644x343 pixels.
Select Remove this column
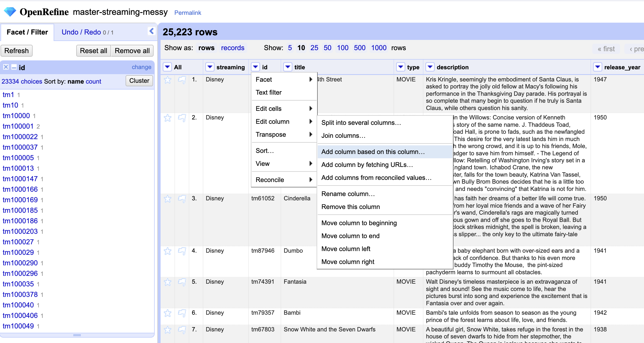click(385, 207)
